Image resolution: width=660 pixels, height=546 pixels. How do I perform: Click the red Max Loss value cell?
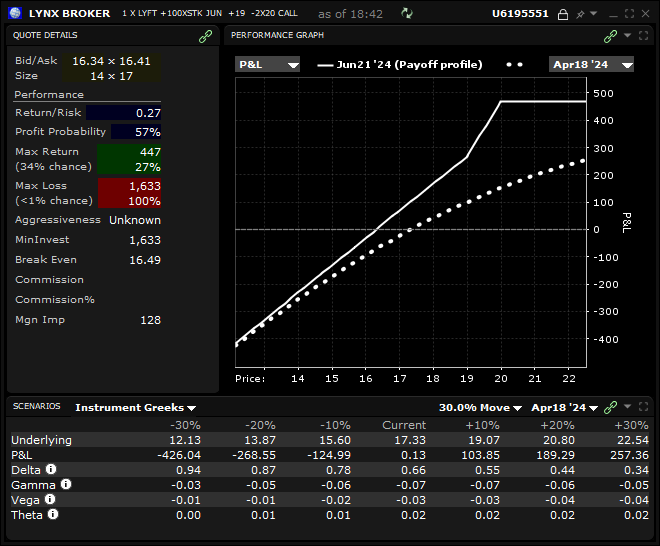pos(129,193)
